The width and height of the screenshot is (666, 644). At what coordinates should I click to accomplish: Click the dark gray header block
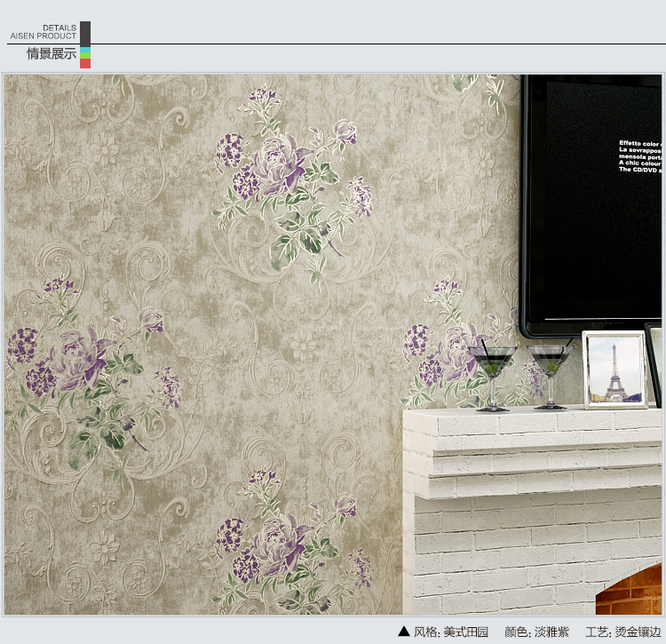coord(85,33)
